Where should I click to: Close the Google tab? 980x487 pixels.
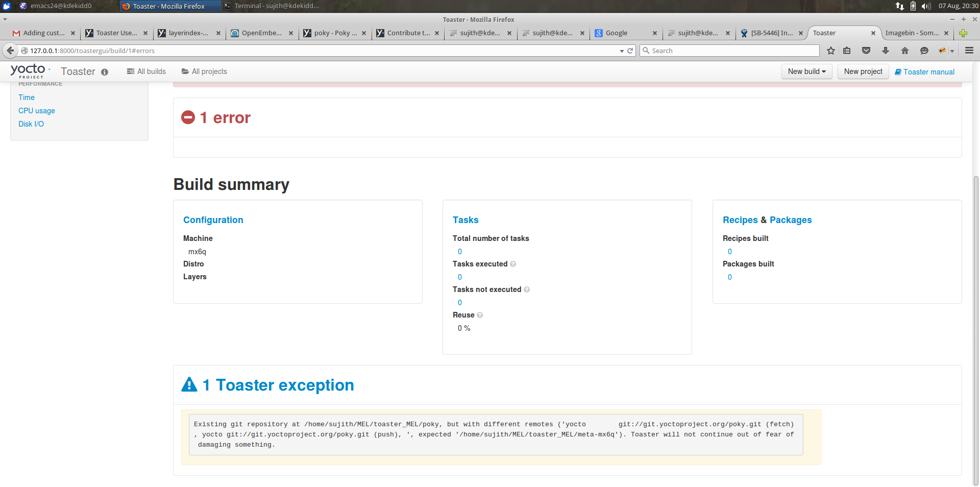pos(655,33)
